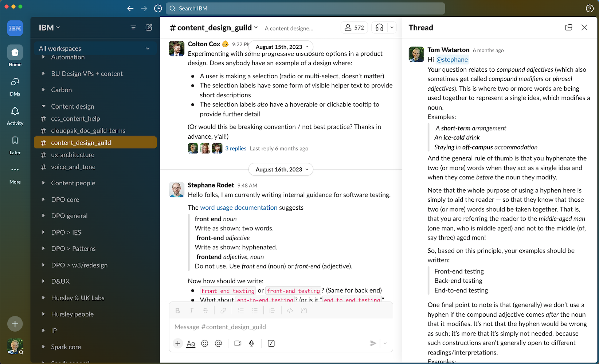The width and height of the screenshot is (599, 364).
Task: Open the emoji picker
Action: click(205, 343)
